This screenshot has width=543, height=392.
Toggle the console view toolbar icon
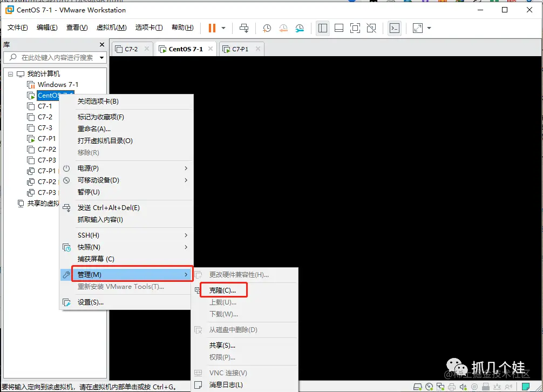coord(395,28)
